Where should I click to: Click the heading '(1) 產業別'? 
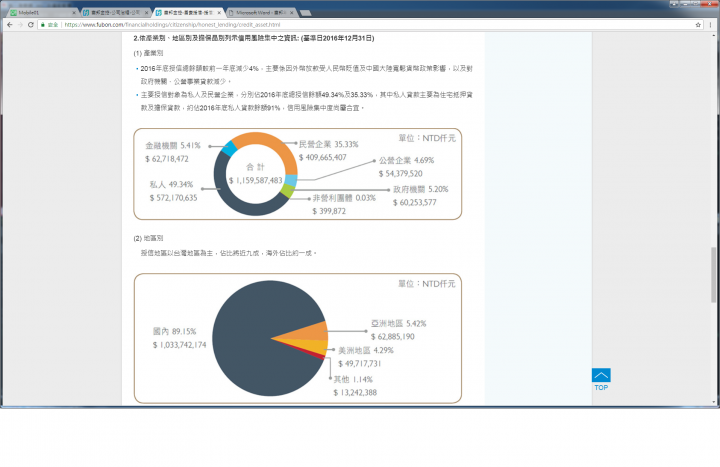[148, 53]
